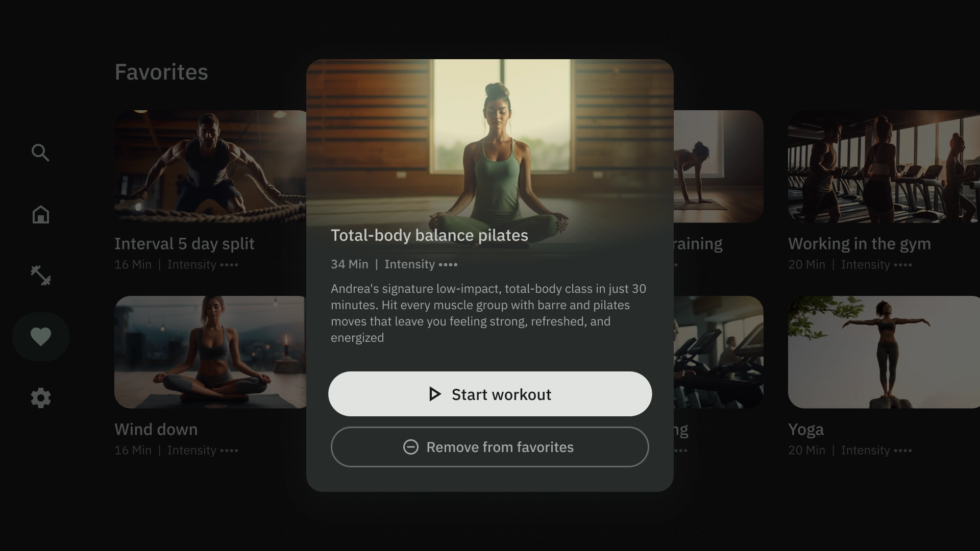Click the Yoga card title text
This screenshot has width=980, height=551.
click(x=805, y=430)
